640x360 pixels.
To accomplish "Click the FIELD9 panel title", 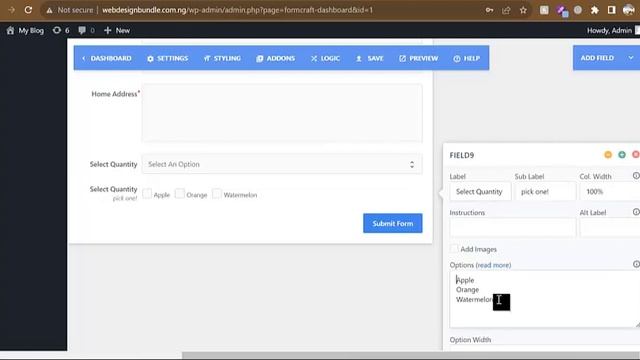I will (462, 156).
